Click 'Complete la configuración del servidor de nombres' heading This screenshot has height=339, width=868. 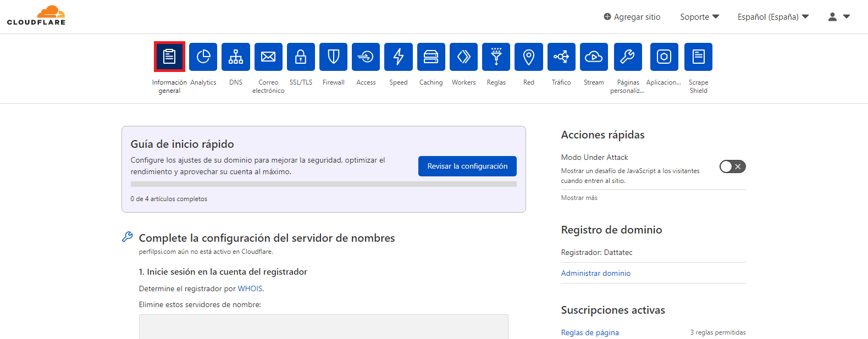(x=267, y=238)
